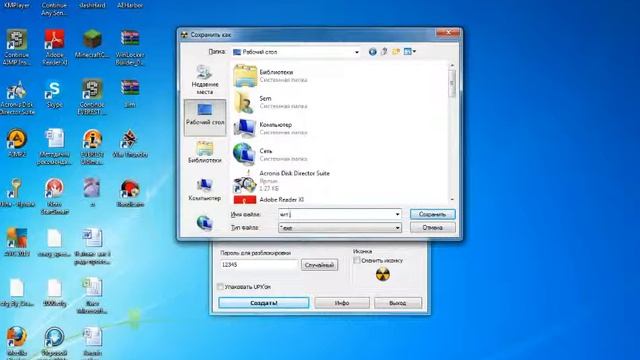The width and height of the screenshot is (640, 360).
Task: Click the Случайный button in builder window
Action: point(319,265)
